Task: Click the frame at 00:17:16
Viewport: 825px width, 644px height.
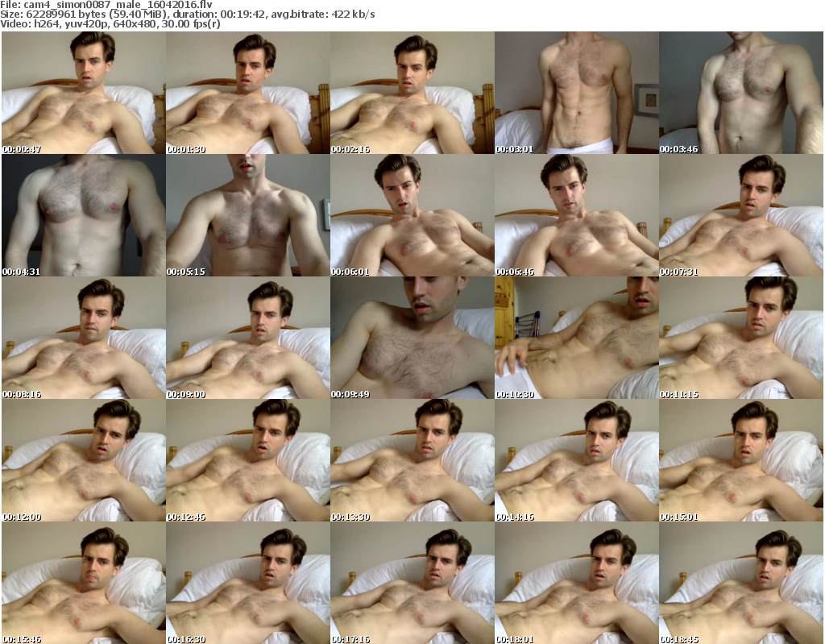Action: pos(412,584)
